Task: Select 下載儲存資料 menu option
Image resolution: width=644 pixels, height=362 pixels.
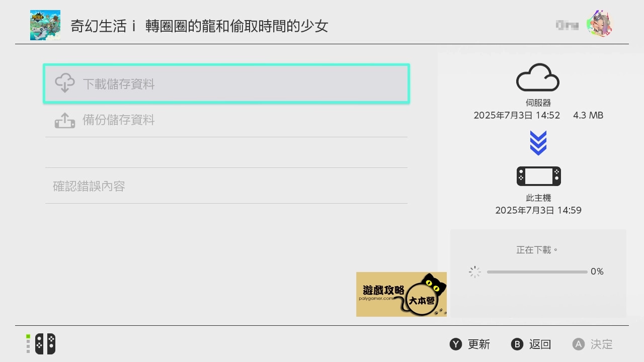Action: point(226,84)
